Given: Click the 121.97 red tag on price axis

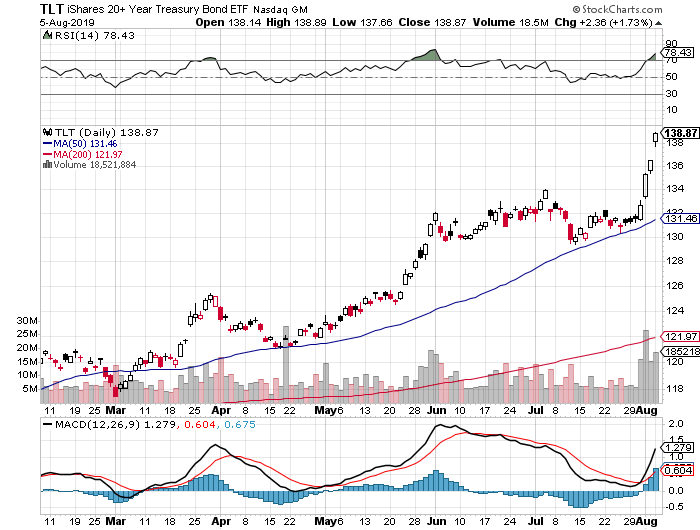Looking at the screenshot, I should [681, 337].
